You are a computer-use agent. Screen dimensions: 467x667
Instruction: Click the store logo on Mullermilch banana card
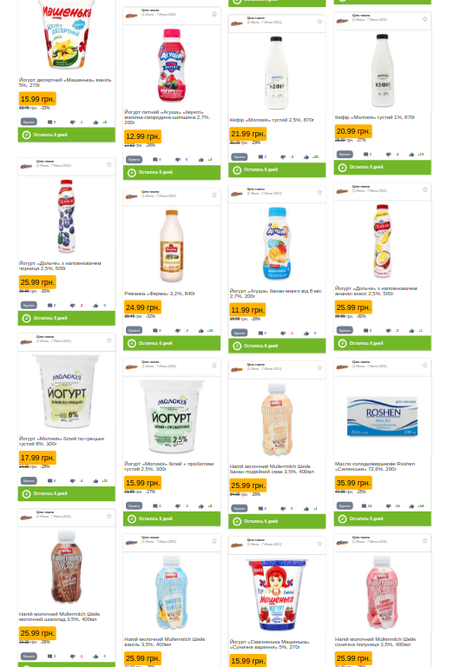(x=237, y=369)
